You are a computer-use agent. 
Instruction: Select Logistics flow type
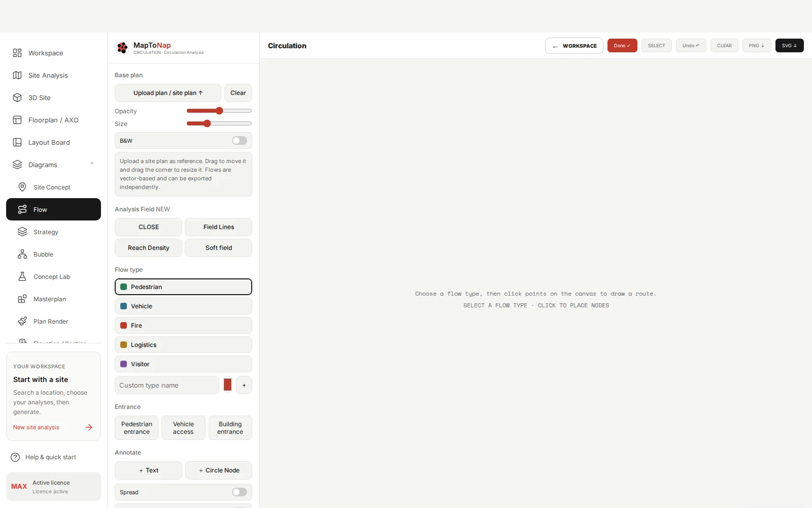click(183, 345)
